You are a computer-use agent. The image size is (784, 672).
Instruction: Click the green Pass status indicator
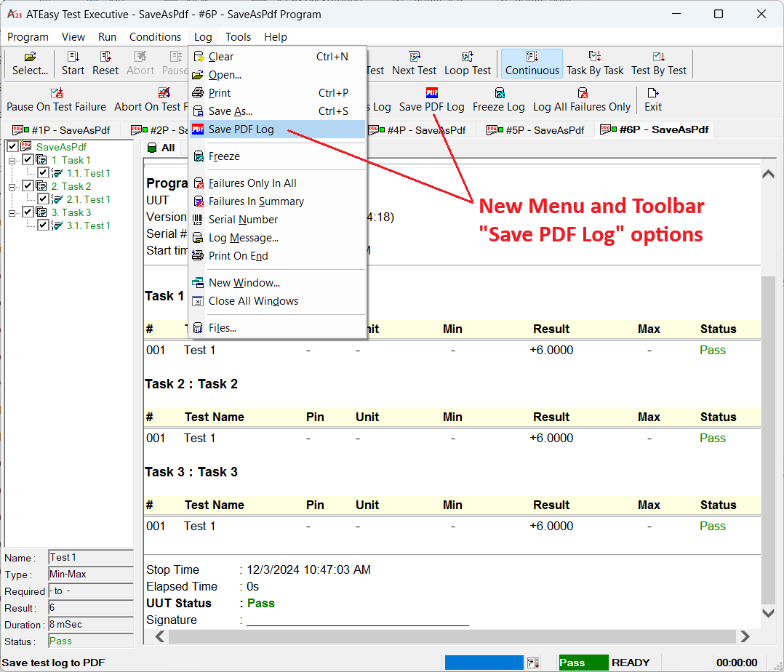coord(583,663)
